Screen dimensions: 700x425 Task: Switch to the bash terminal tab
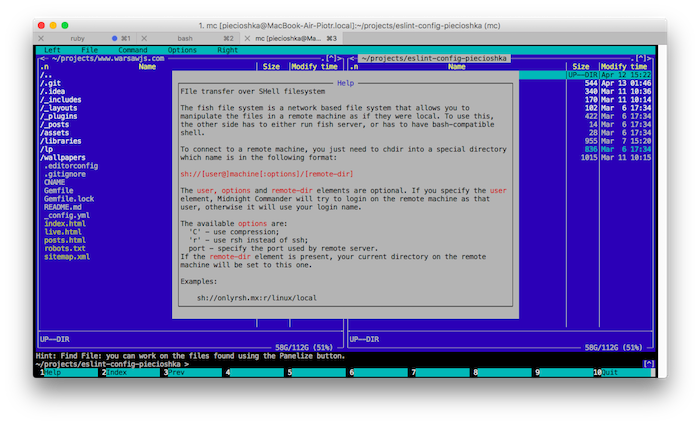185,37
